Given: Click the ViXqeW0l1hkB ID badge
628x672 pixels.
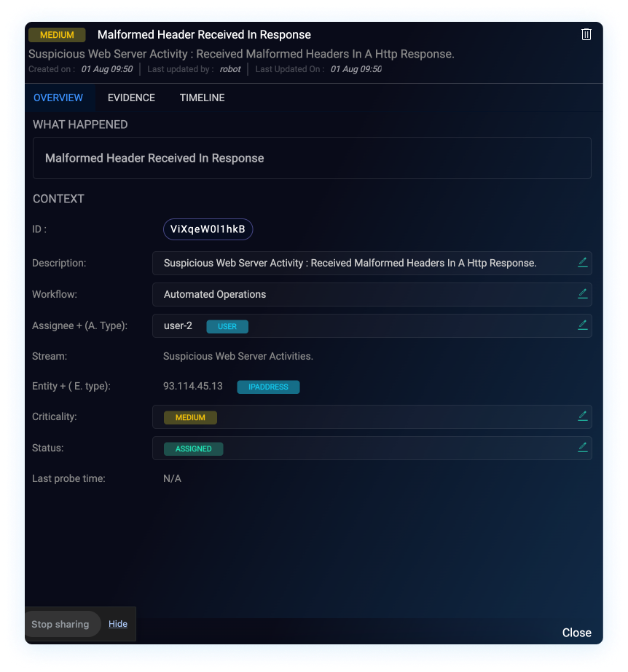Looking at the screenshot, I should [x=208, y=229].
